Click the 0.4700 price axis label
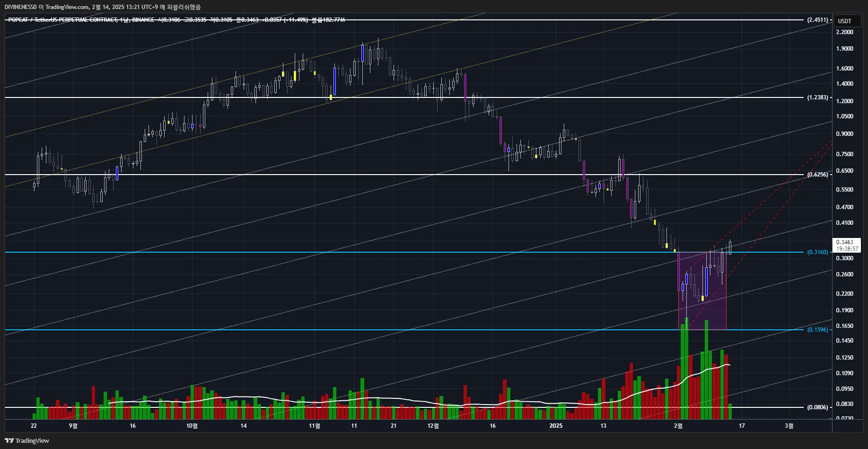 (845, 207)
